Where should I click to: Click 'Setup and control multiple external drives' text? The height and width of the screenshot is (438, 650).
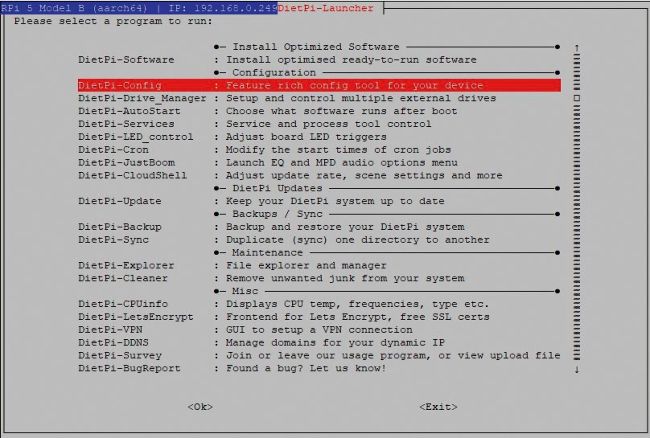(x=361, y=98)
